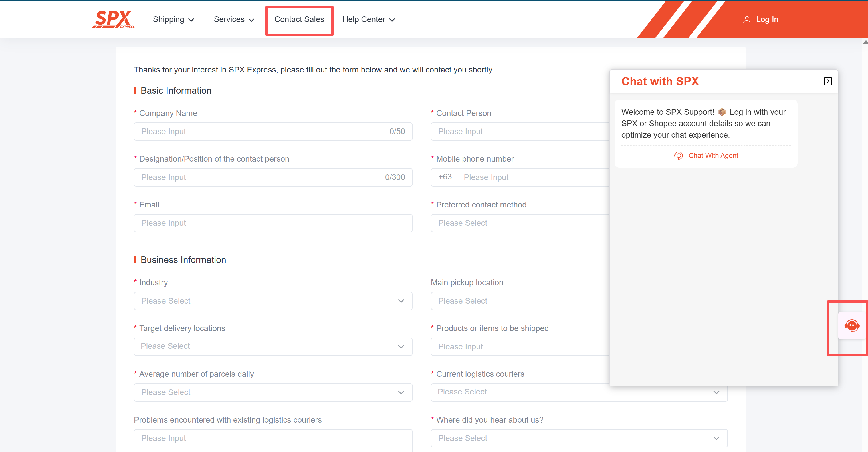Click the headset icon beside Chat With Agent
Image resolution: width=868 pixels, height=452 pixels.
click(x=678, y=155)
